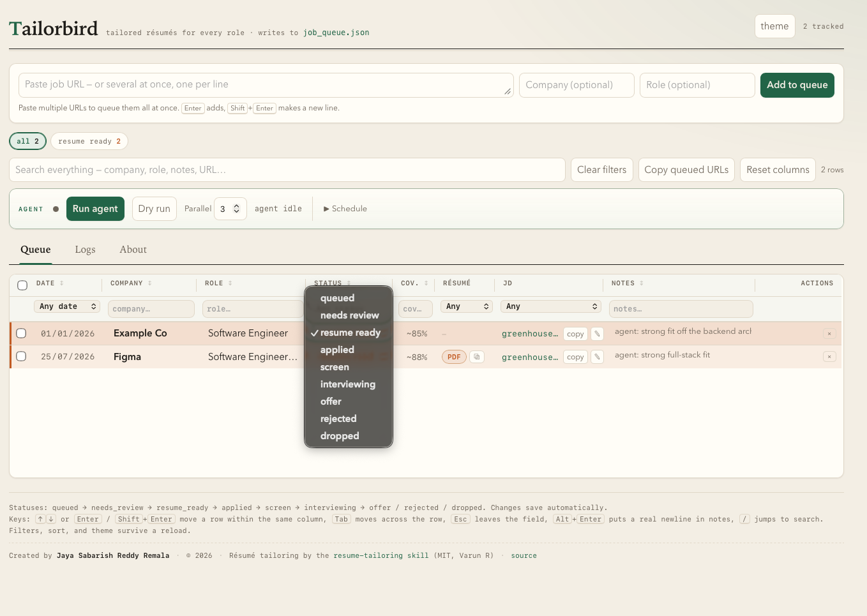Open the greenhouse link in Figma row
This screenshot has height=616, width=867.
[530, 357]
